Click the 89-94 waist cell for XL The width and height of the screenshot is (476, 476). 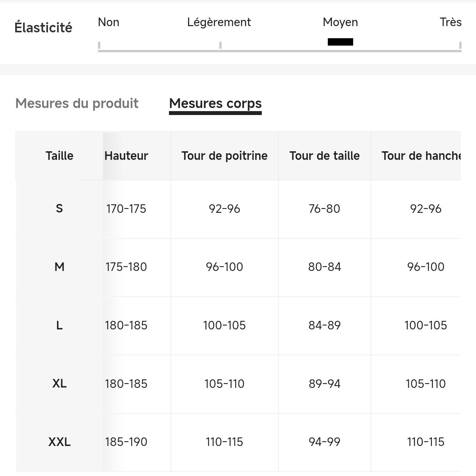point(325,384)
